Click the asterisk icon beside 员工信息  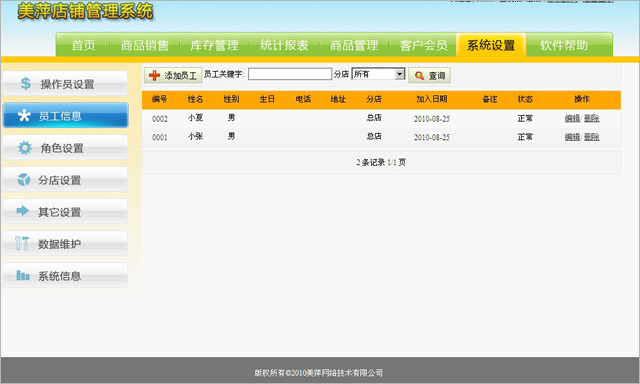(24, 115)
